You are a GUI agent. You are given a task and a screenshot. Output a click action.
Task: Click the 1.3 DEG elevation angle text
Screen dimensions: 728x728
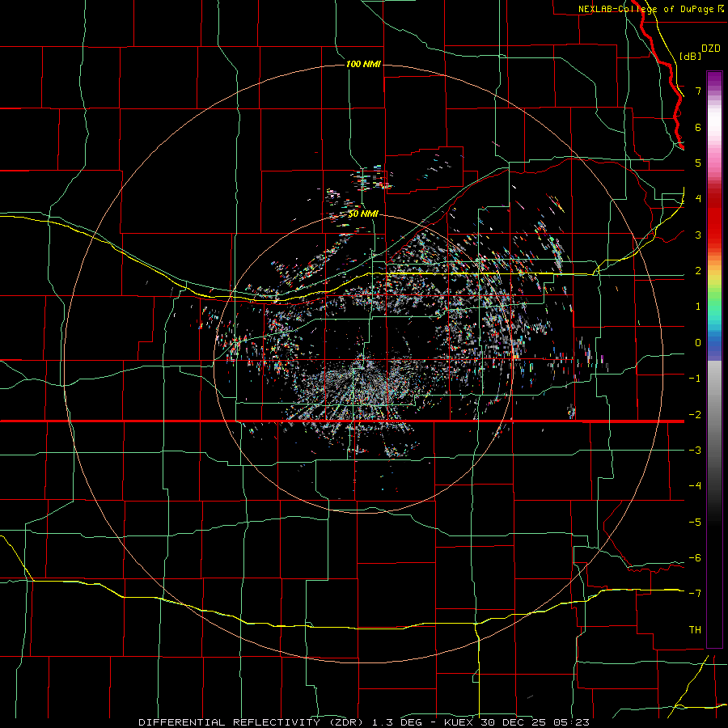pos(397,722)
